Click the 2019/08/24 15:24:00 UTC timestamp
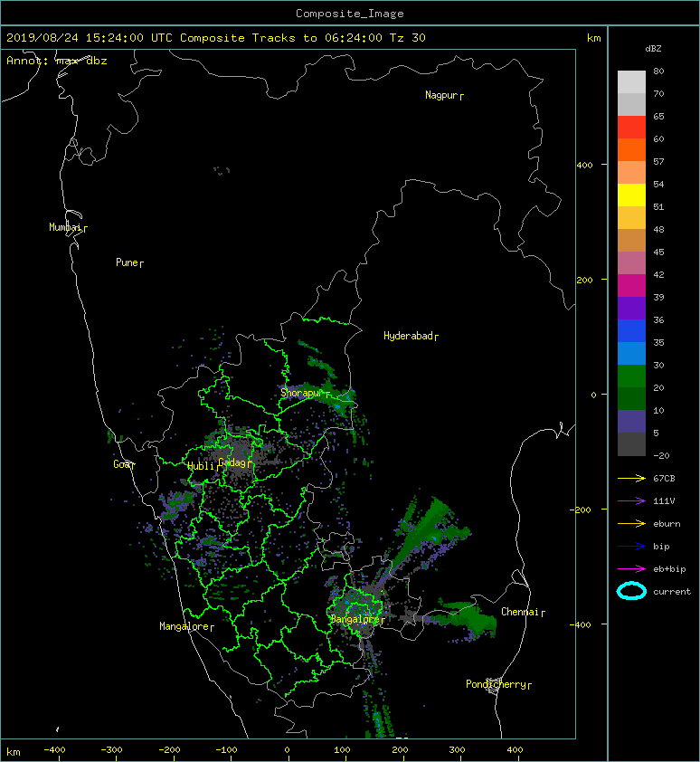 [89, 38]
